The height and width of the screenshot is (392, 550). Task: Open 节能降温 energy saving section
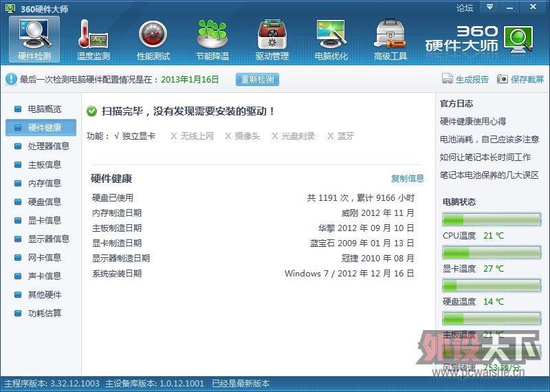[212, 39]
